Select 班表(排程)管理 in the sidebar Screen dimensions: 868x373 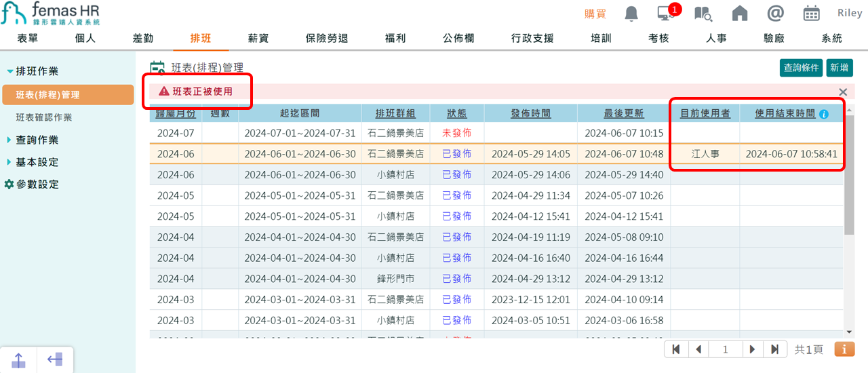(x=68, y=95)
